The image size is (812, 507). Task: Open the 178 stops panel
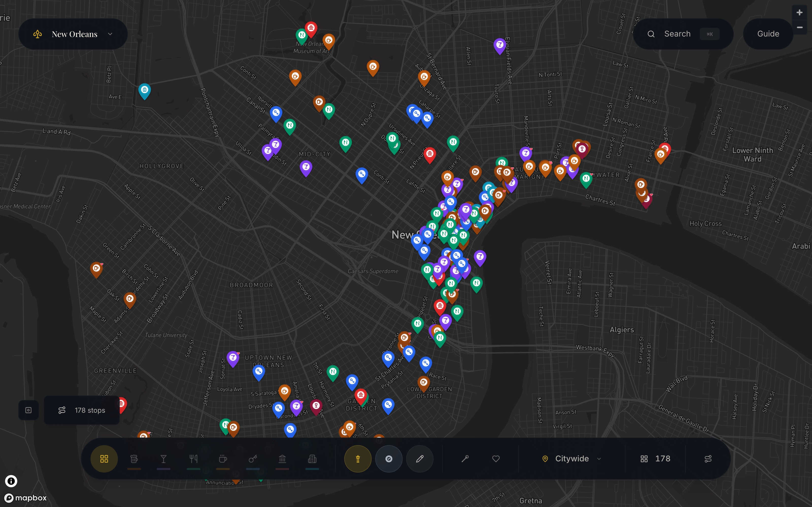pyautogui.click(x=82, y=410)
